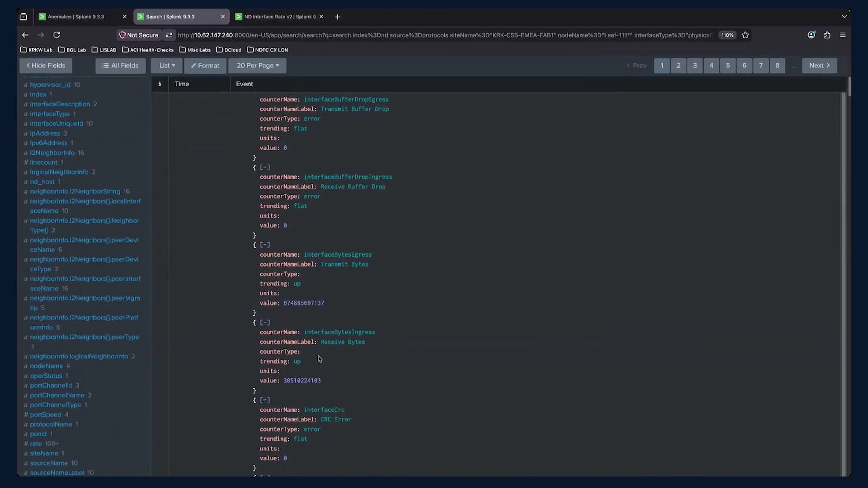Reload the page with the refresh icon
This screenshot has width=868, height=488.
click(x=57, y=35)
